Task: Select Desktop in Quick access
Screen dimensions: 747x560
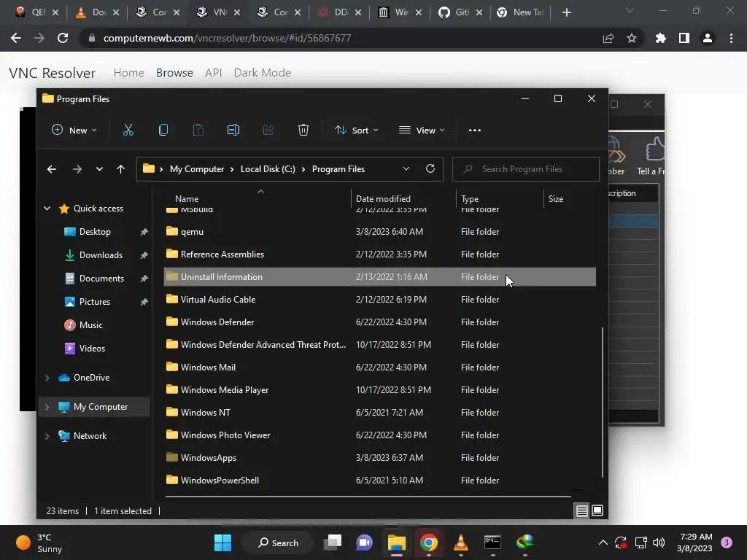Action: 94,232
